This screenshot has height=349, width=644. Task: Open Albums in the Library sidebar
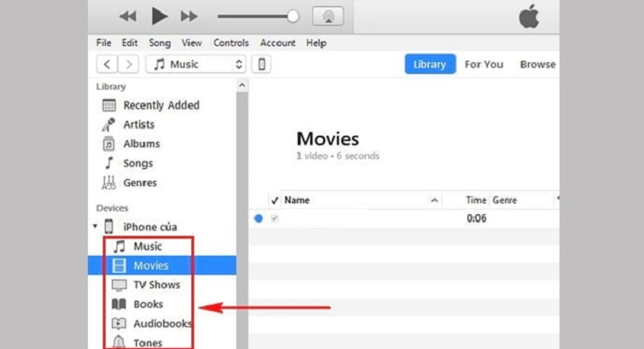(x=141, y=144)
